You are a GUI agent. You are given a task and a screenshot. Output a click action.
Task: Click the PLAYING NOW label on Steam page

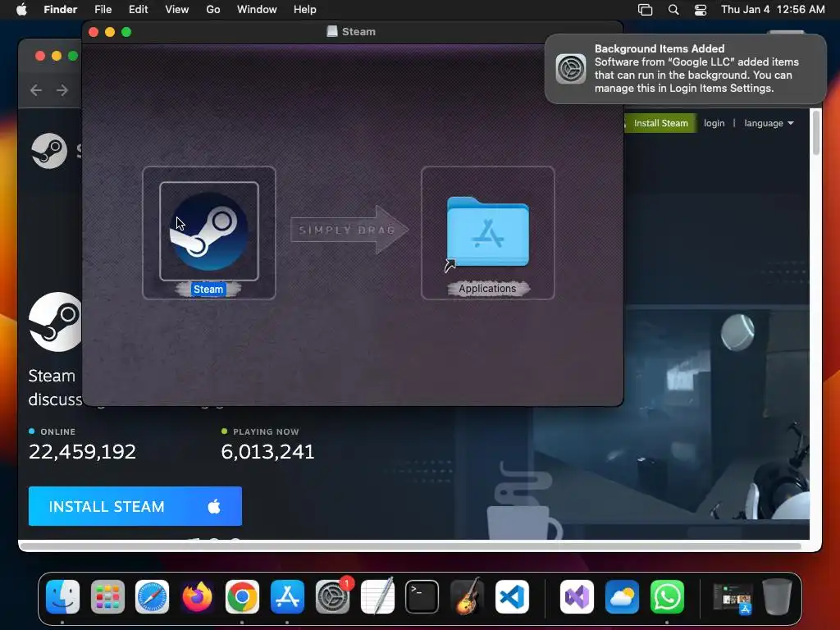point(266,431)
